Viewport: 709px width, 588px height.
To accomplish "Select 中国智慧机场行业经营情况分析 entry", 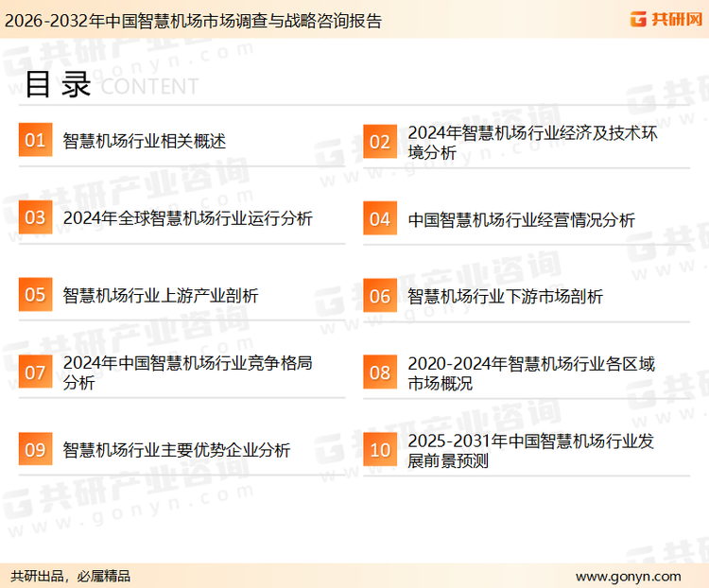I will [x=521, y=220].
